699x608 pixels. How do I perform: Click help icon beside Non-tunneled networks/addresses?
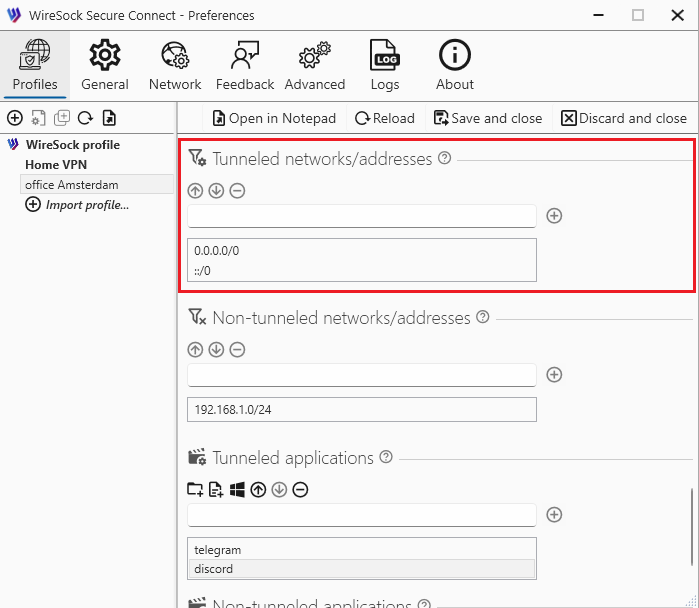tap(483, 317)
